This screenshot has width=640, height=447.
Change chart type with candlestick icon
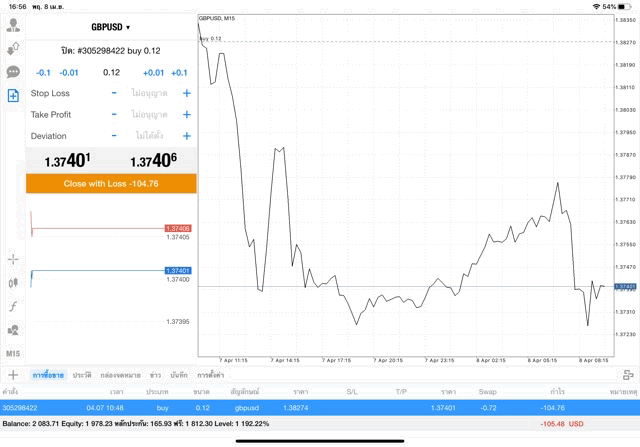[13, 282]
